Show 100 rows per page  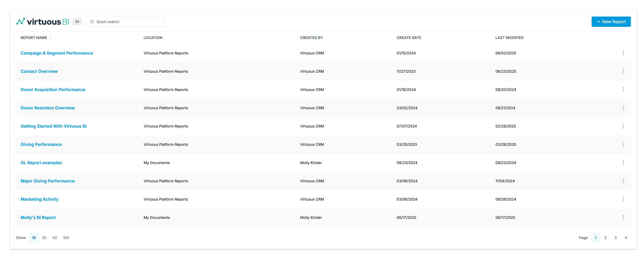pyautogui.click(x=66, y=237)
